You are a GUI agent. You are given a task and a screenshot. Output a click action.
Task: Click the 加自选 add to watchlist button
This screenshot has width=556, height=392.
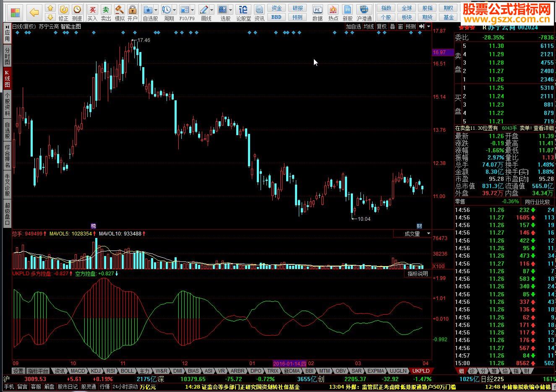pos(353,26)
